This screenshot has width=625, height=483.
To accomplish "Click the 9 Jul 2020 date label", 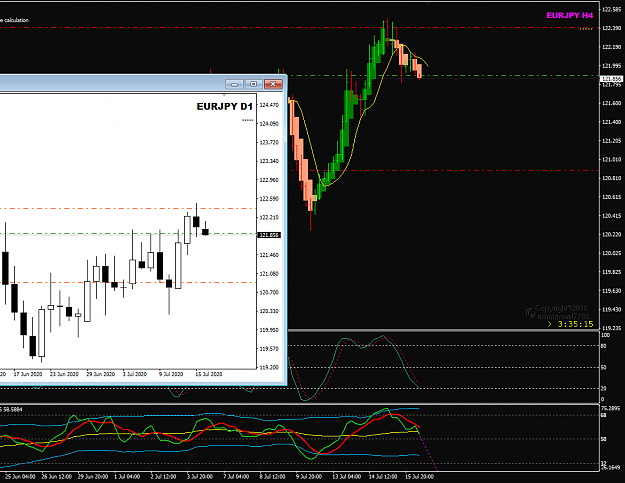I will click(171, 374).
